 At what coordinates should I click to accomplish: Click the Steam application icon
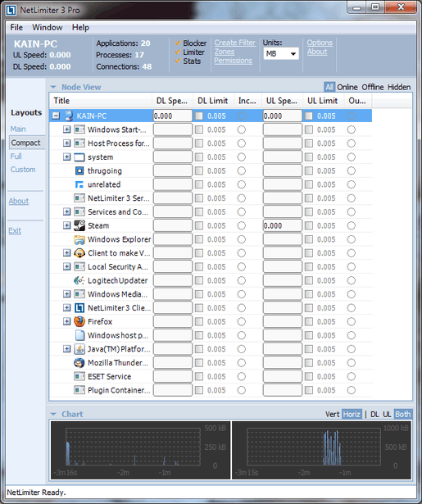click(79, 225)
